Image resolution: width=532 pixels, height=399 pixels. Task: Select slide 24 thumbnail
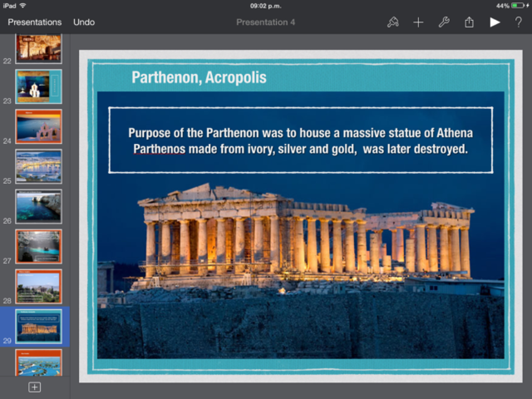tap(38, 126)
